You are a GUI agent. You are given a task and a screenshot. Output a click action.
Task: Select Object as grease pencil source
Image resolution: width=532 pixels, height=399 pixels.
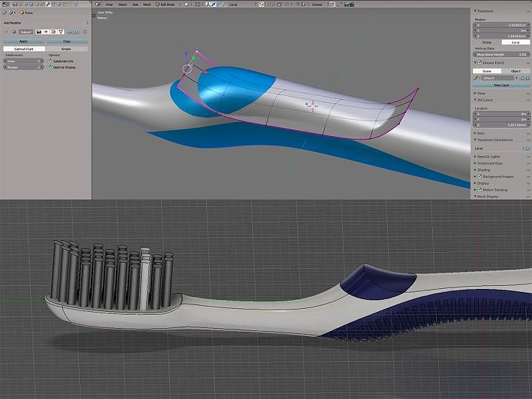point(516,71)
